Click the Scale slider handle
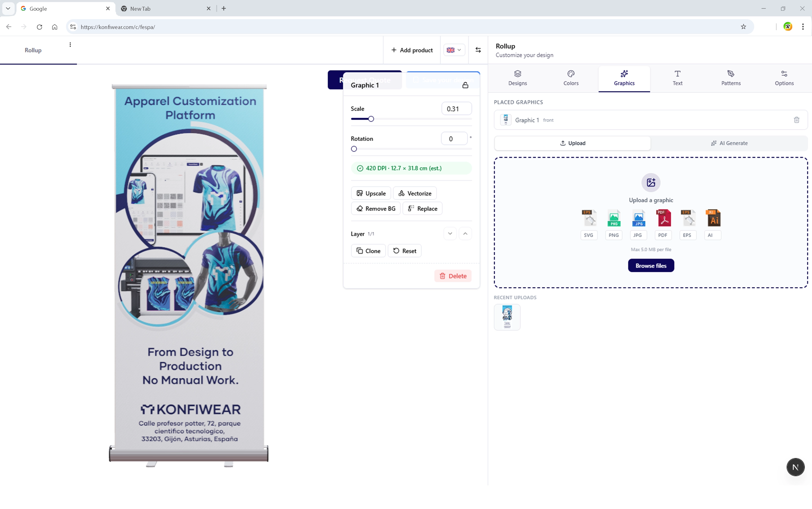This screenshot has height=509, width=812. (x=371, y=119)
